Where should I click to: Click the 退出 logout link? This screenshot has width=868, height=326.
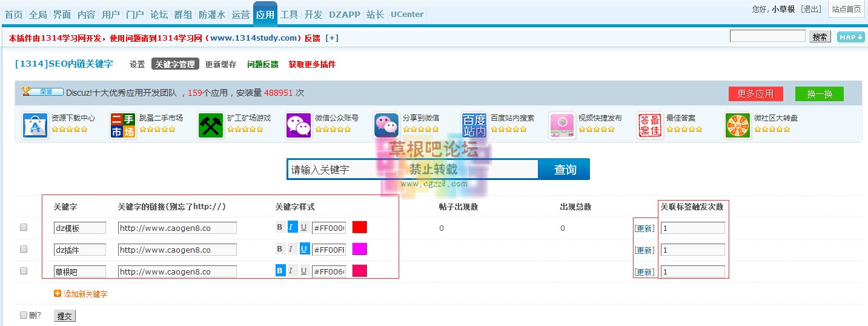(811, 9)
